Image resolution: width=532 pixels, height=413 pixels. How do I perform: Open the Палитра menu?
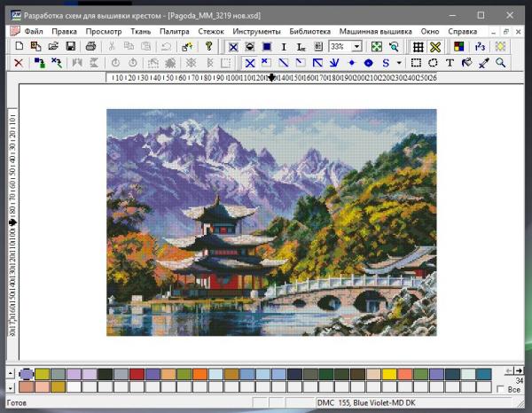[x=176, y=31]
